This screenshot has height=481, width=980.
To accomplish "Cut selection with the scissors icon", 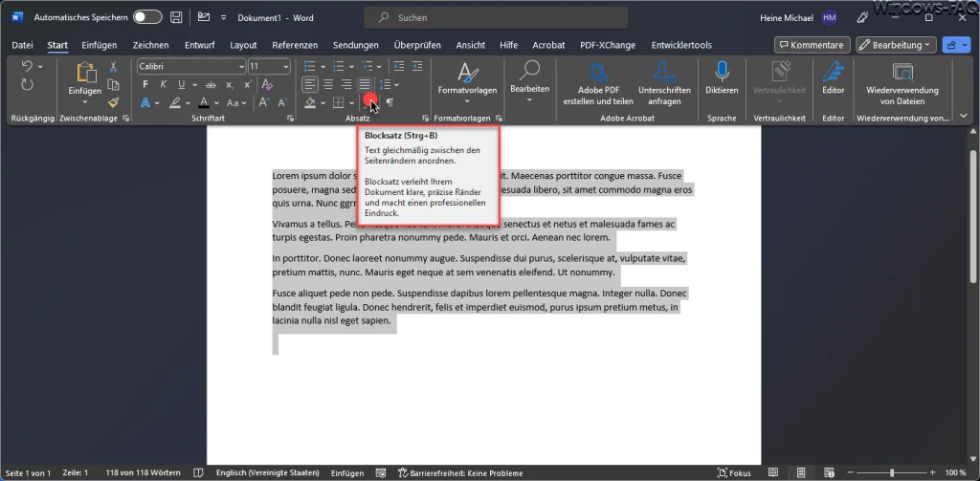I will (113, 66).
